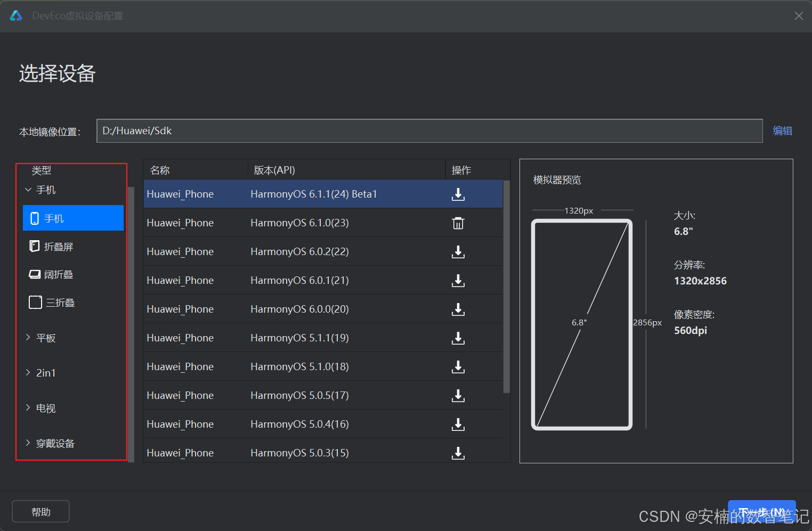Expand the 穿戴设备 category
The image size is (812, 531).
tap(28, 443)
